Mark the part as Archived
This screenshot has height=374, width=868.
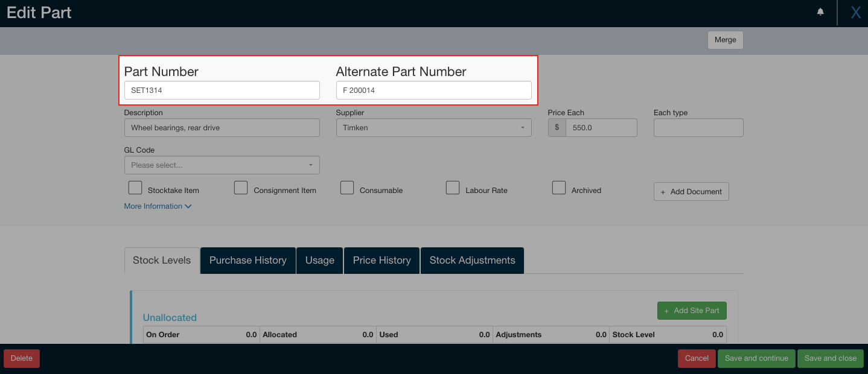pos(558,188)
